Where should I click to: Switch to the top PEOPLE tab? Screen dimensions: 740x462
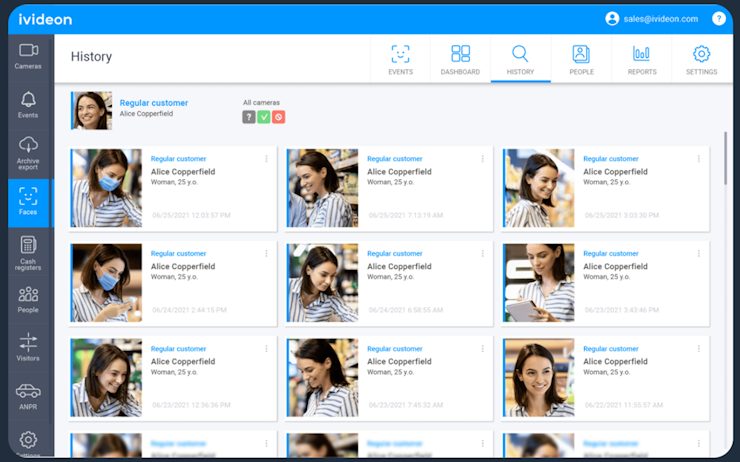pos(581,59)
